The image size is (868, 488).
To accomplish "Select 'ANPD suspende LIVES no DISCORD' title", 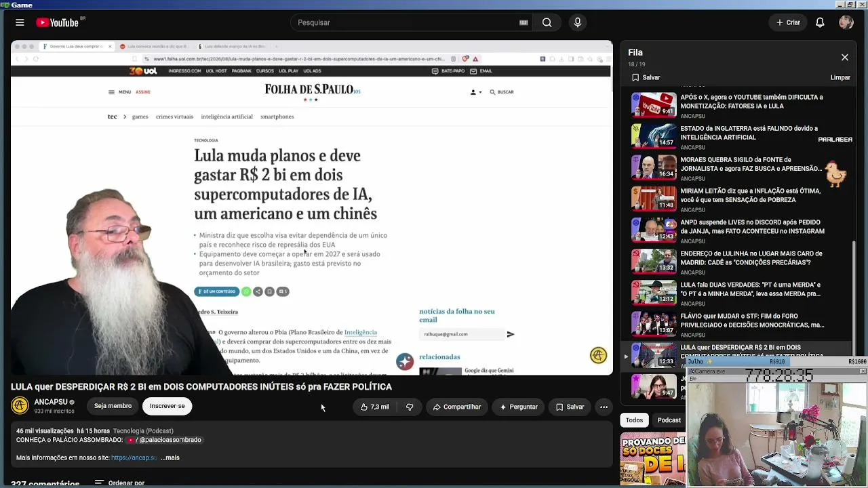I will (x=752, y=226).
